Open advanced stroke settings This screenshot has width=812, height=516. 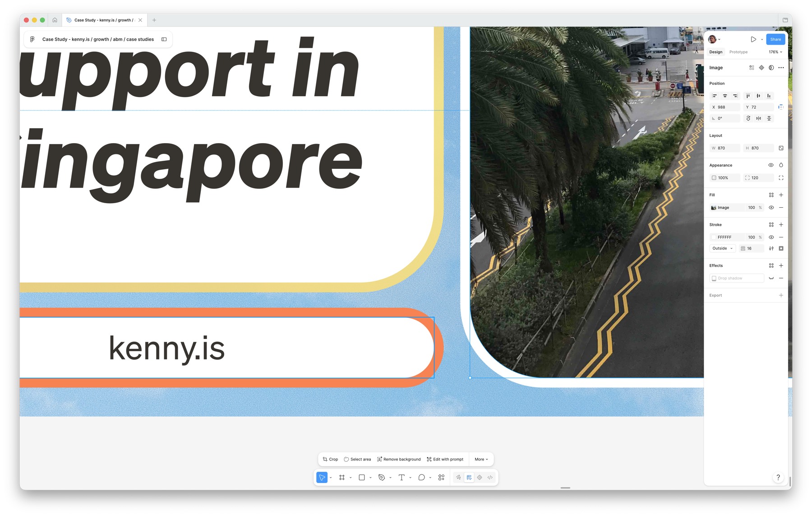tap(771, 248)
